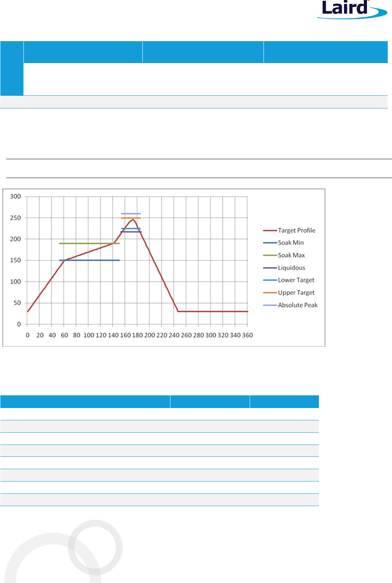The width and height of the screenshot is (392, 583).
Task: Click the 300 label on the vertical axis
Action: (15, 197)
